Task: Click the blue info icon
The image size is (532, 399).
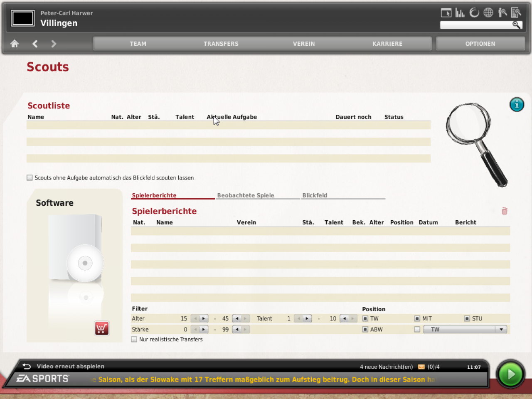Action: point(517,105)
